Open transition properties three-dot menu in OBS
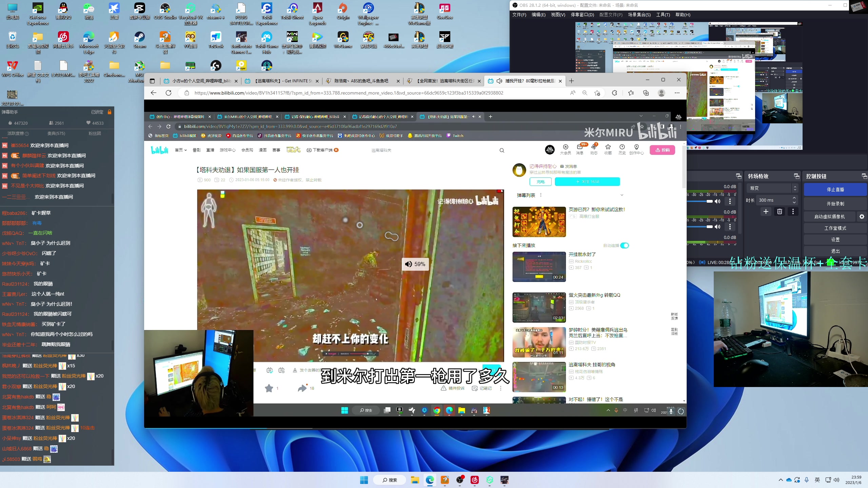The height and width of the screenshot is (488, 868). coord(793,211)
